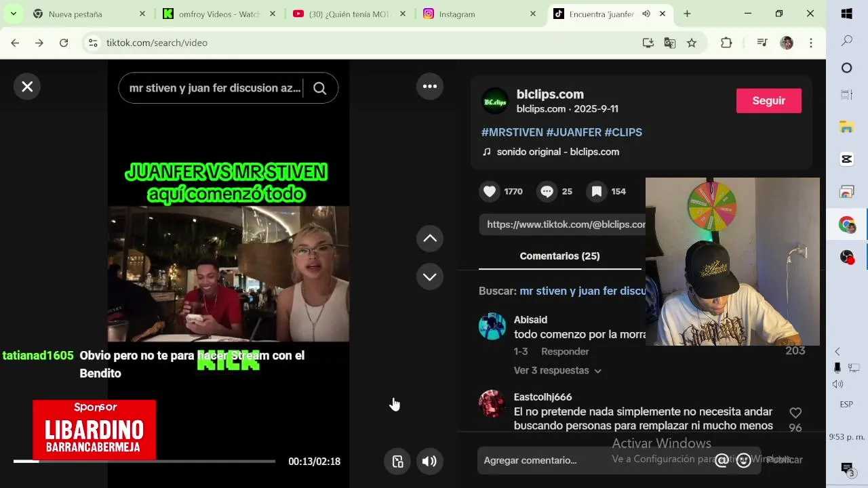Translate this page icon
Screen dimensions: 868x488
point(670,43)
